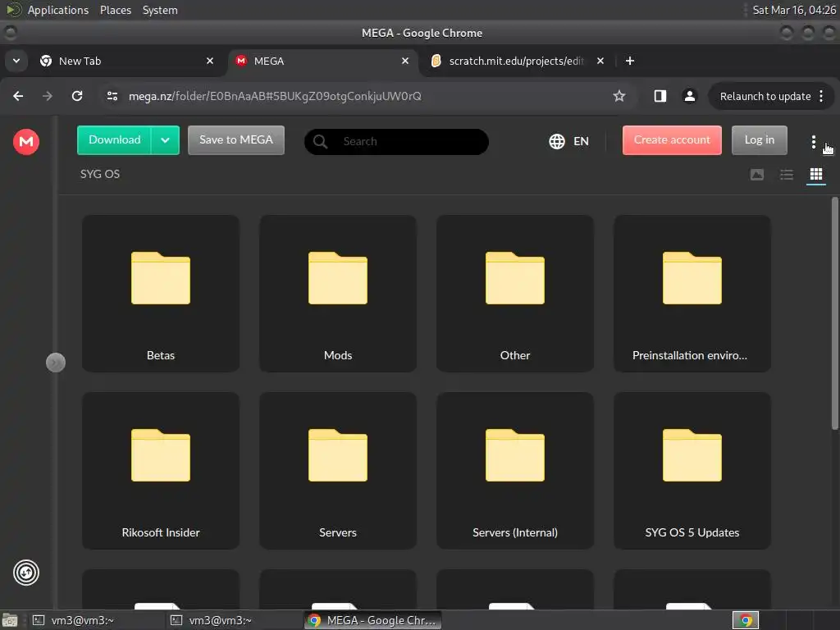Click the MEGA logo in sidebar
Image resolution: width=840 pixels, height=630 pixels.
[x=26, y=141]
